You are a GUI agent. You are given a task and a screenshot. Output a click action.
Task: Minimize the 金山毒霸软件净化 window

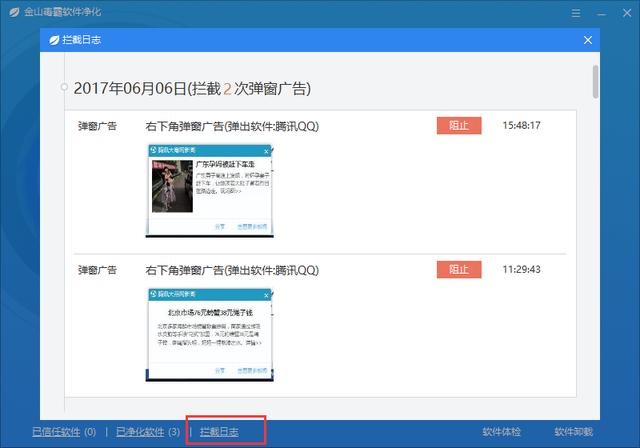[601, 14]
